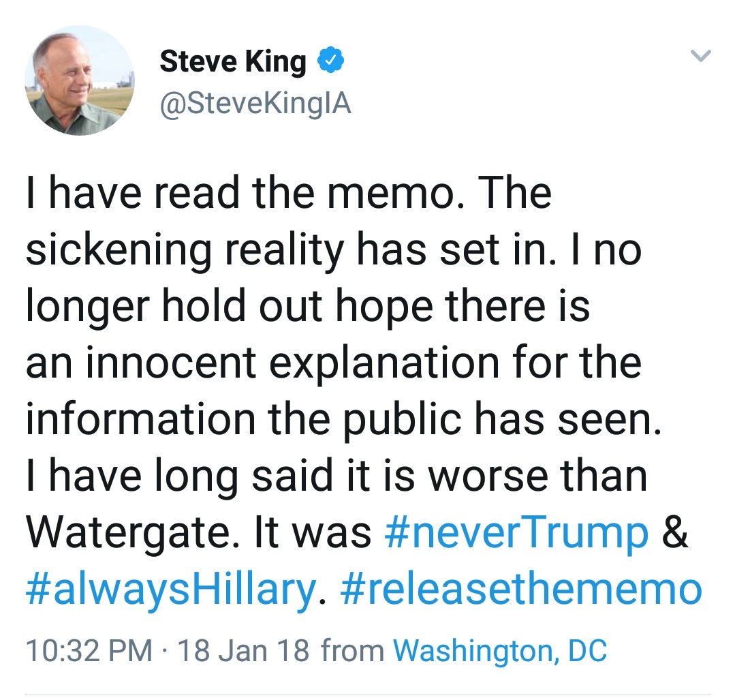Click the 10:32 PM timestamp
Viewport: 735px width, 700px height.
click(x=89, y=651)
